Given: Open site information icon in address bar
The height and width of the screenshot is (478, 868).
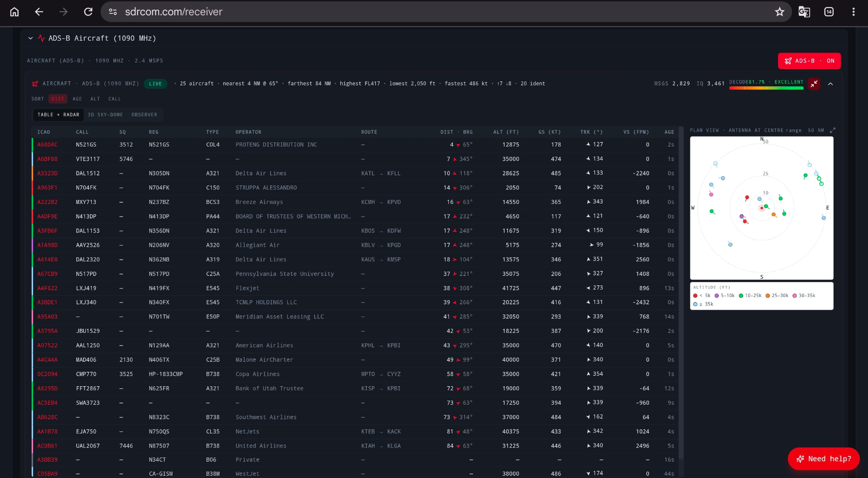Looking at the screenshot, I should pyautogui.click(x=113, y=12).
